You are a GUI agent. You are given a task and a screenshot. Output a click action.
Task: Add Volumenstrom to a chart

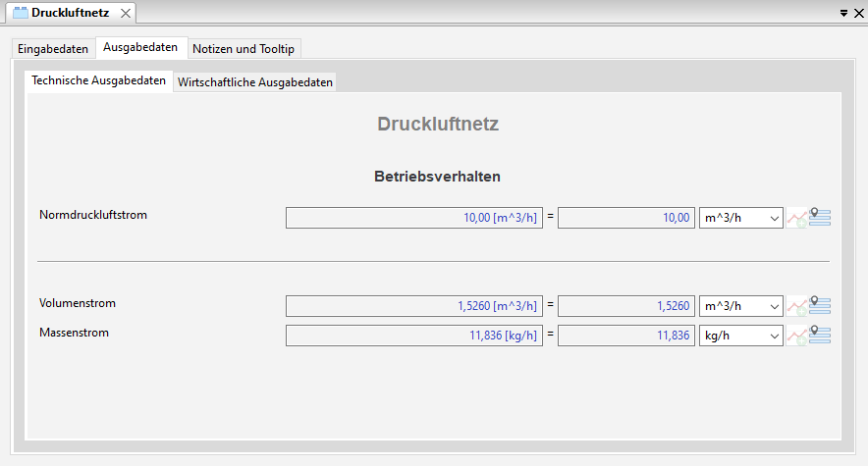tap(796, 306)
